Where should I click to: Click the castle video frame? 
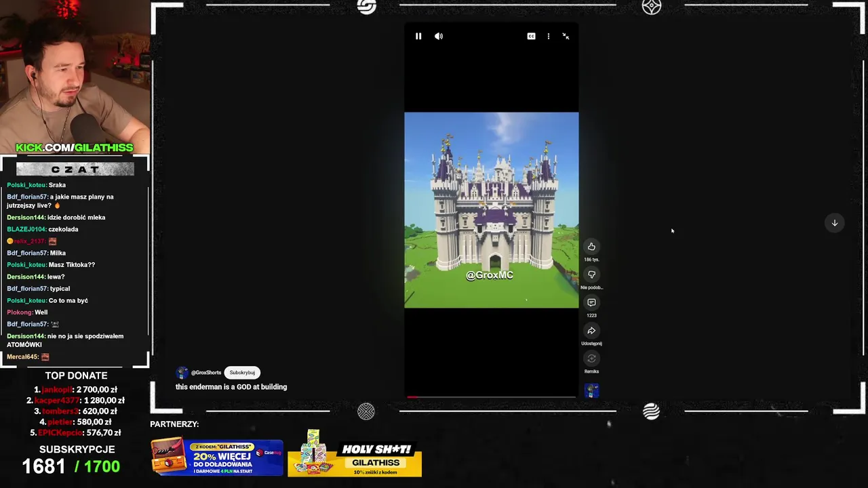(492, 210)
